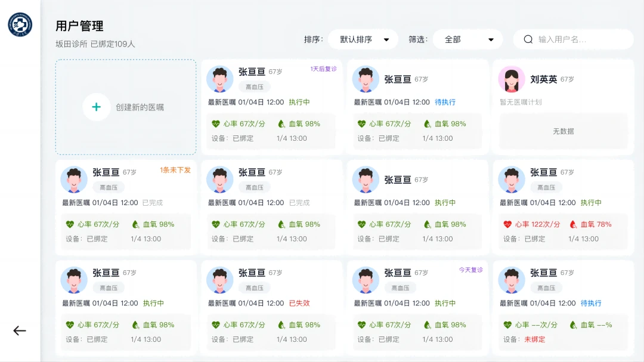Screen dimensions: 644x362
Task: Click the 用户管理 page title
Action: (79, 26)
